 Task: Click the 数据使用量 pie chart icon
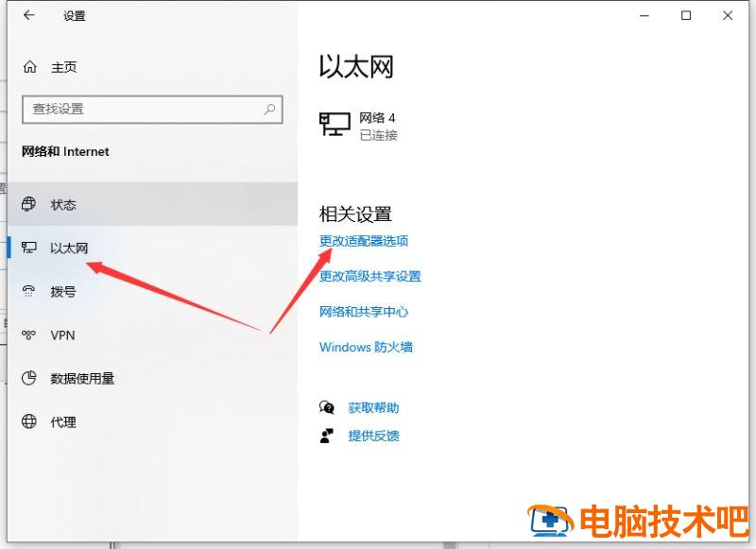[x=29, y=378]
